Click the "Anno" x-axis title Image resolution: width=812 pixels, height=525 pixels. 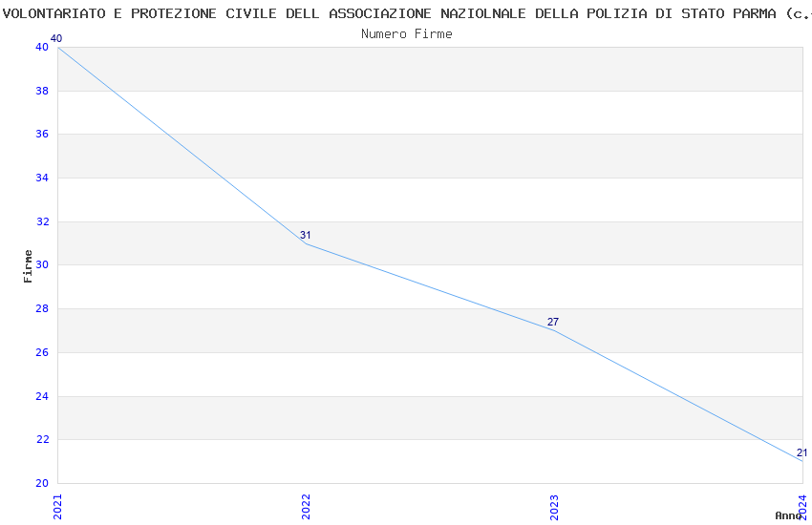[788, 515]
